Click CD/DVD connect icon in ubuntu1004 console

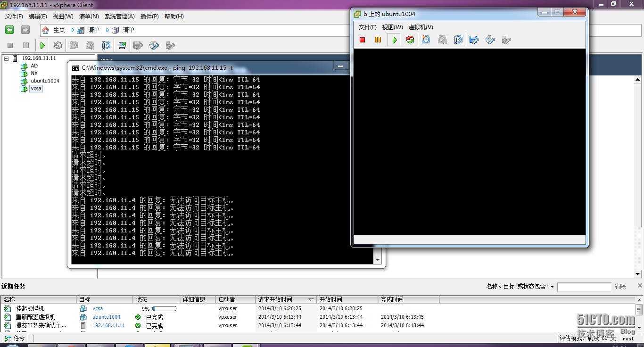coord(490,40)
